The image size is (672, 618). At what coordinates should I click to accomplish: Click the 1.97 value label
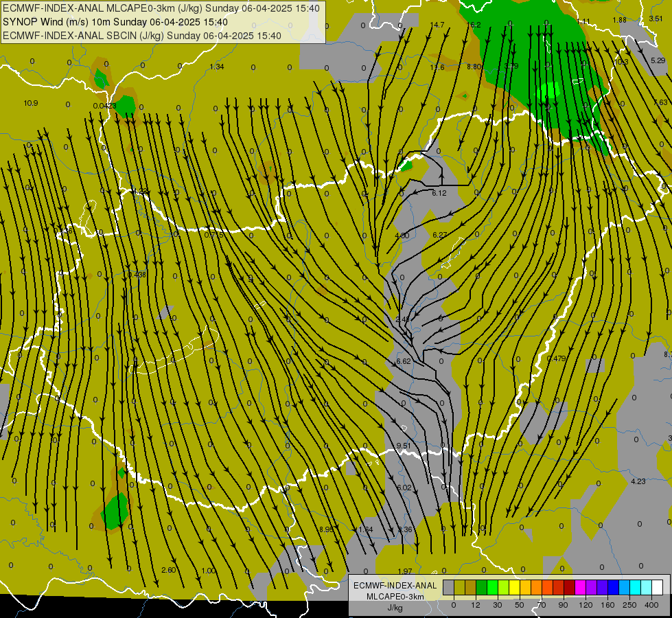[x=405, y=571]
